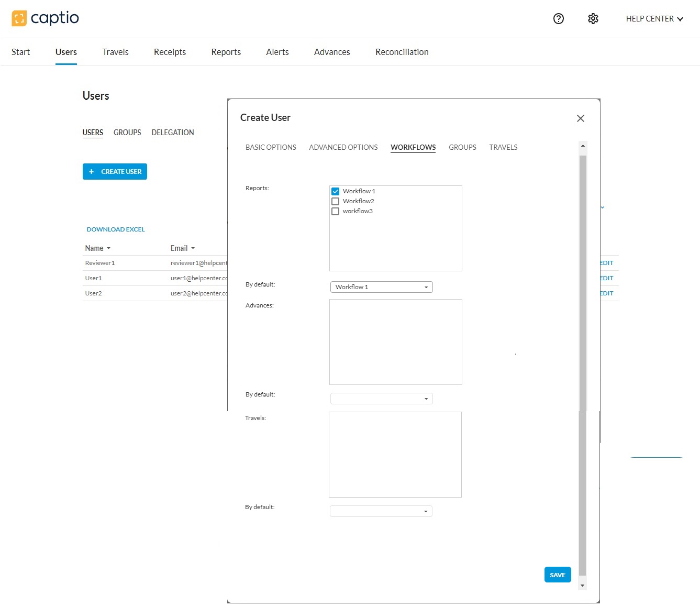Click the scrollbar down arrow in dialog
Screen dimensions: 700x606
point(582,585)
